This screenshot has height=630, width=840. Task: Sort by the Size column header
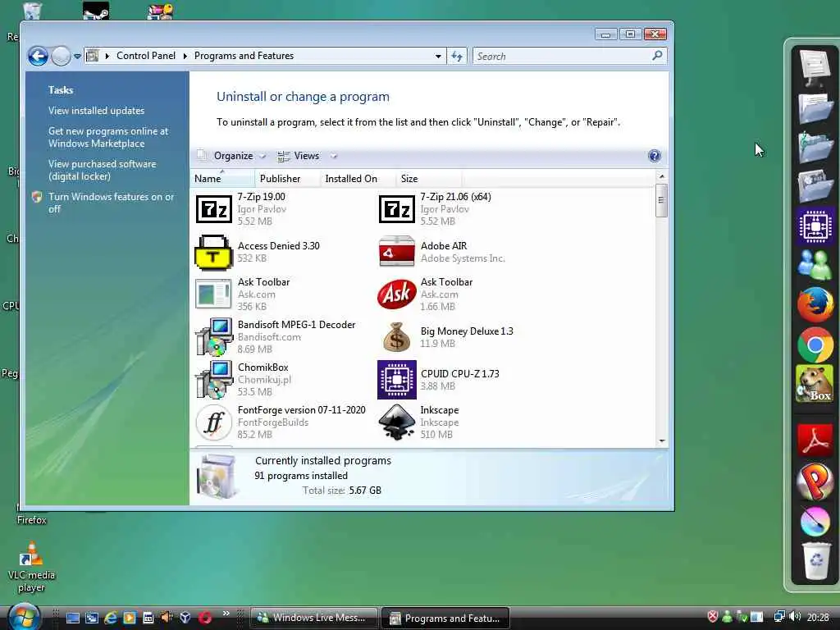click(428, 178)
